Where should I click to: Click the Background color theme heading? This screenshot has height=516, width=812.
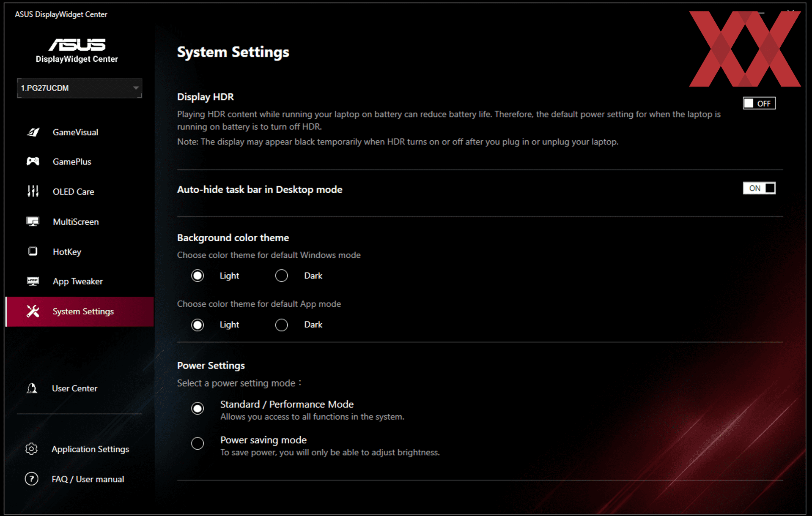coord(233,238)
